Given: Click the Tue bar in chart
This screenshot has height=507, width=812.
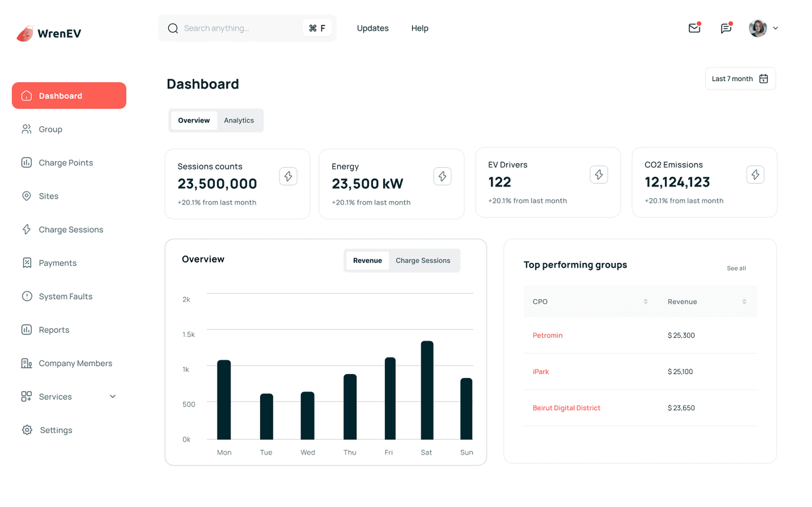Looking at the screenshot, I should [x=266, y=417].
